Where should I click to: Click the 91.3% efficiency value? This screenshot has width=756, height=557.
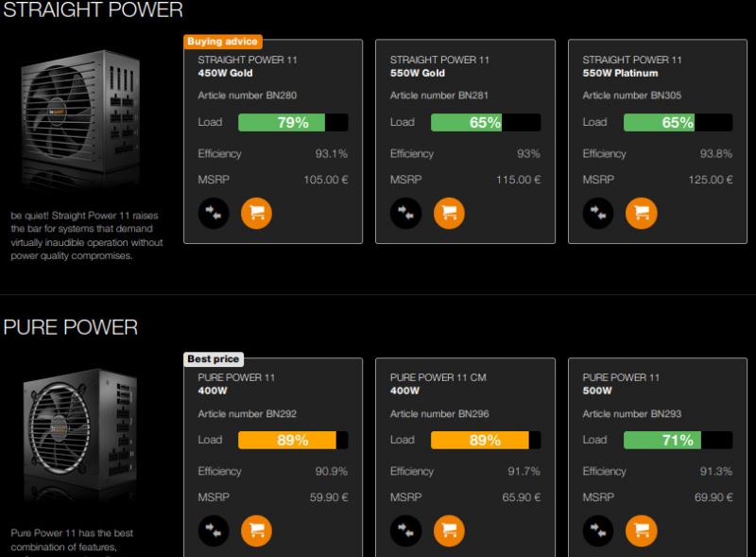(716, 471)
